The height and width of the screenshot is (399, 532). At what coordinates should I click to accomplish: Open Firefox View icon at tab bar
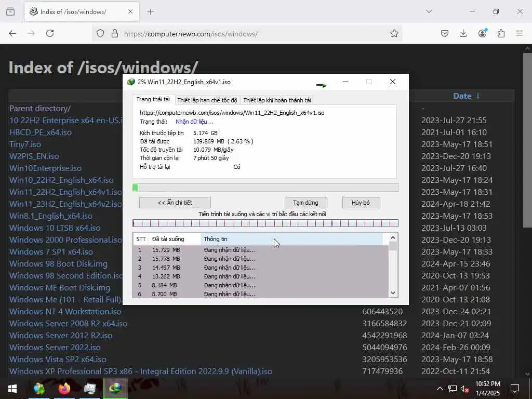tap(10, 11)
